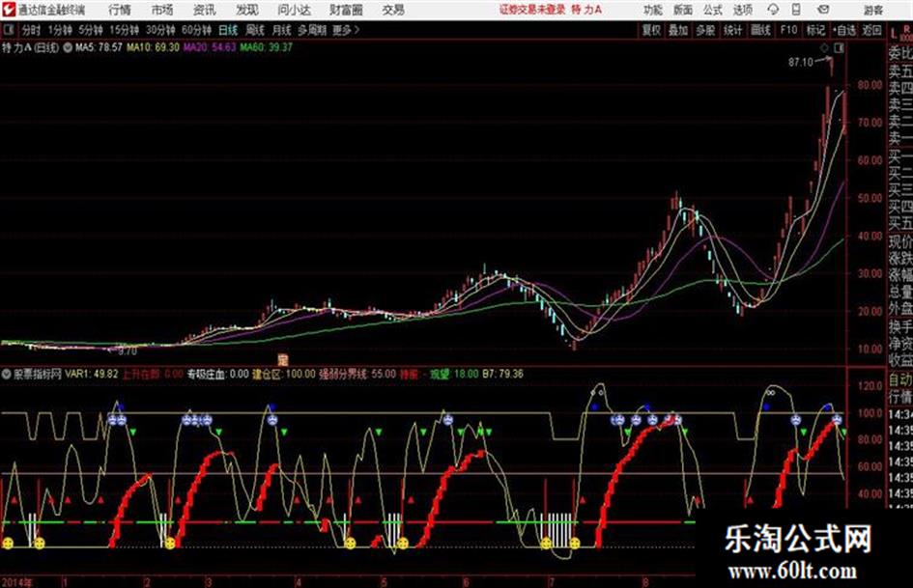Click the 卖五 row in order panel
The image size is (913, 588).
[x=900, y=71]
